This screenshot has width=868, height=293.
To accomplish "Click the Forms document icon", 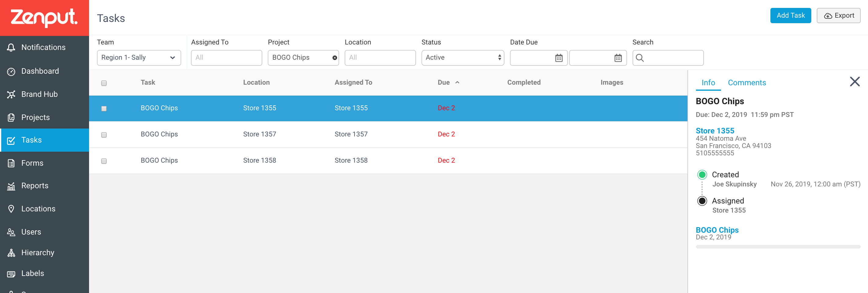I will coord(11,163).
